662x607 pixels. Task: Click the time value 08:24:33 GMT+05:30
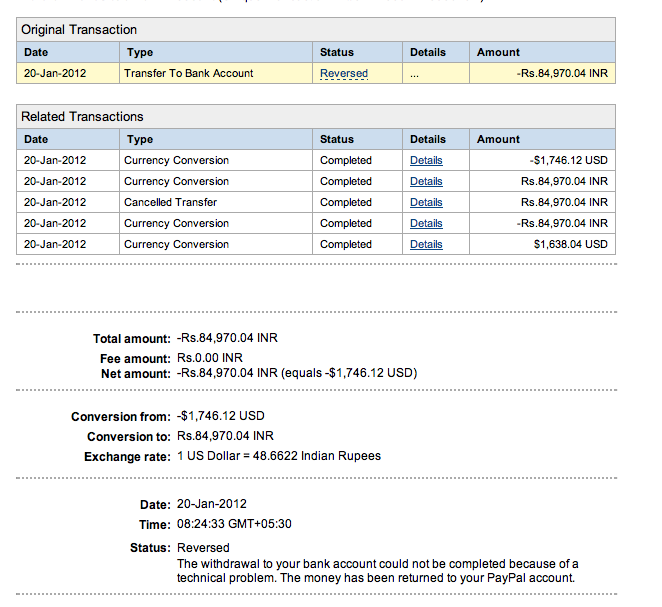234,524
